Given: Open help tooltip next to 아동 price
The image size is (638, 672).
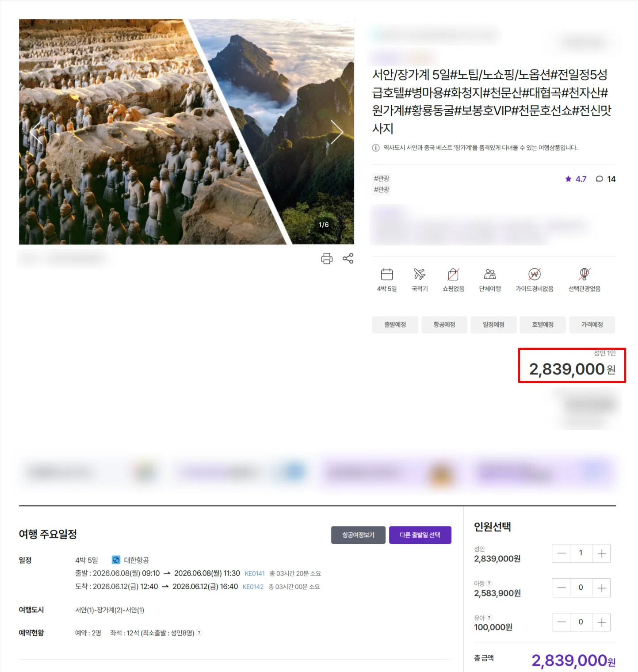Looking at the screenshot, I should [489, 584].
